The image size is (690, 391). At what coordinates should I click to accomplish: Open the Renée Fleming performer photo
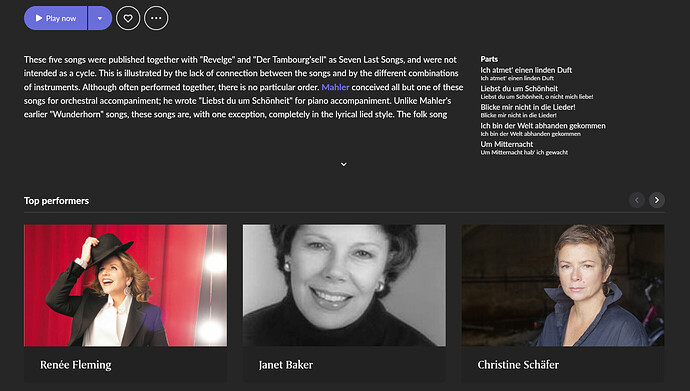tap(125, 285)
